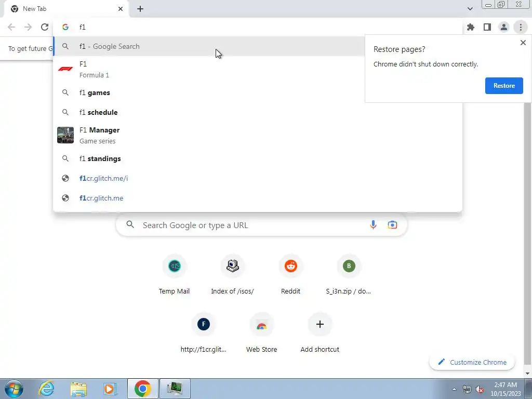Launch Internet Explorer from taskbar
Image resolution: width=532 pixels, height=399 pixels.
tap(46, 389)
